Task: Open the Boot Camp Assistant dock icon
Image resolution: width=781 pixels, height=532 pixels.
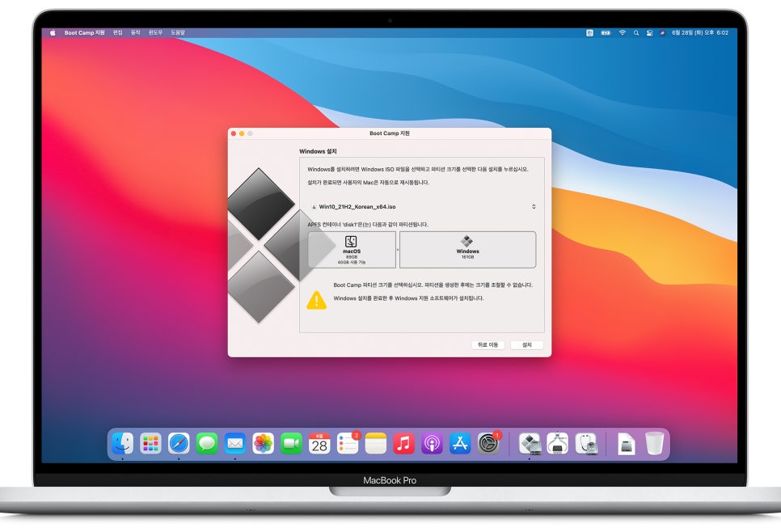Action: tap(530, 443)
